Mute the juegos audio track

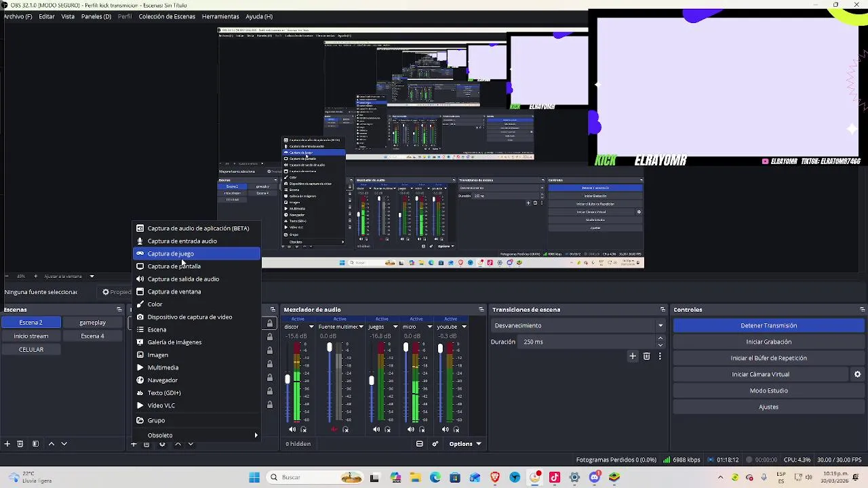point(376,429)
